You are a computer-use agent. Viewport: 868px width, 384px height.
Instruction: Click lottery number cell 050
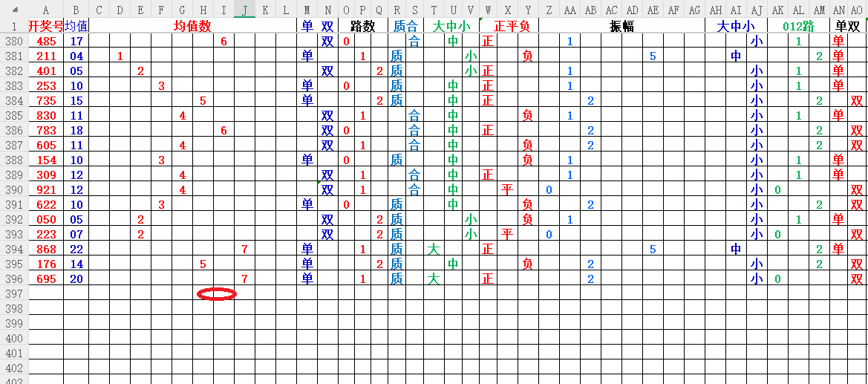tap(45, 219)
